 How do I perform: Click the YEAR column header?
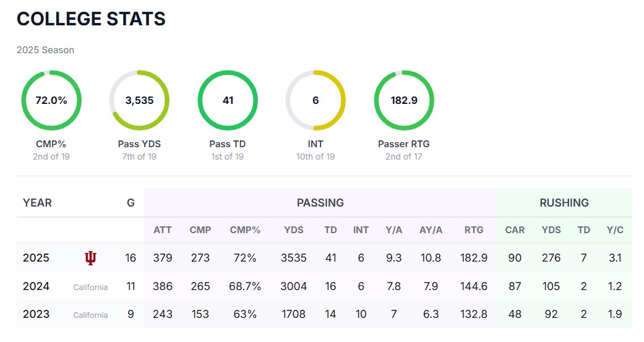pos(37,203)
